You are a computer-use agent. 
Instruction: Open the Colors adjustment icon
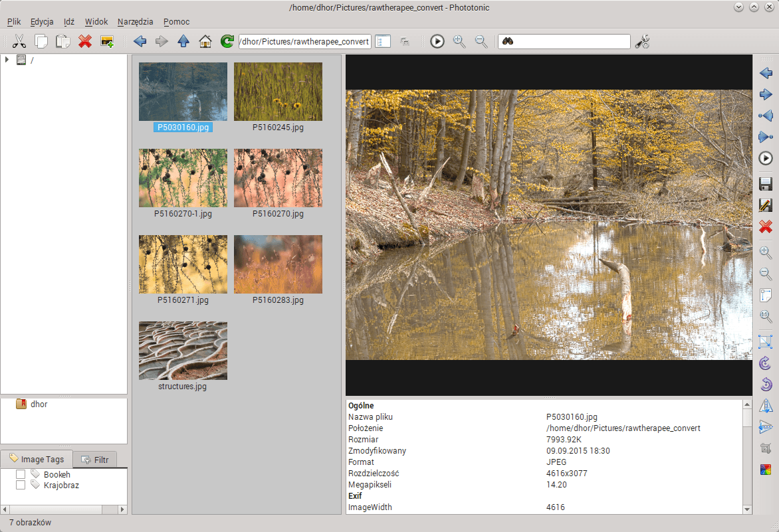[x=766, y=470]
